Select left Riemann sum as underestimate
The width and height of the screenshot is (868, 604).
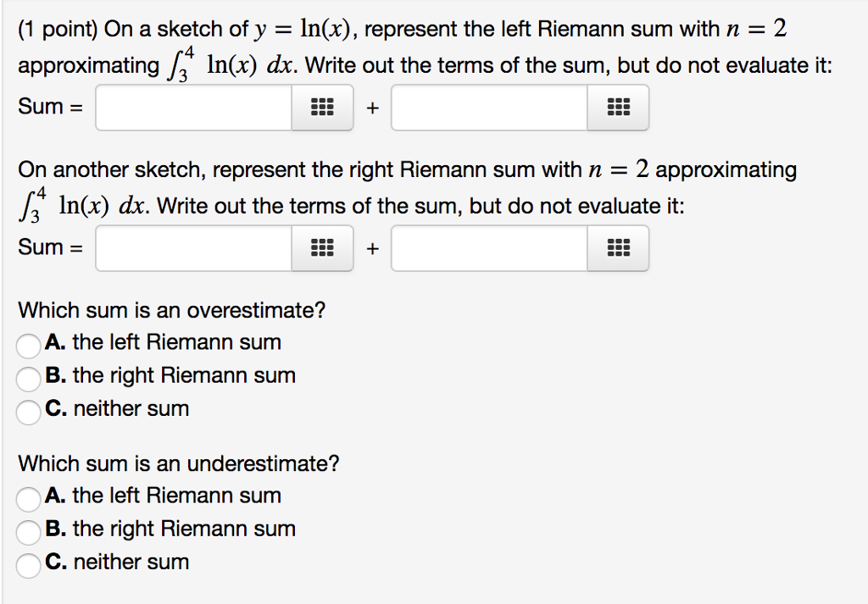click(x=28, y=500)
